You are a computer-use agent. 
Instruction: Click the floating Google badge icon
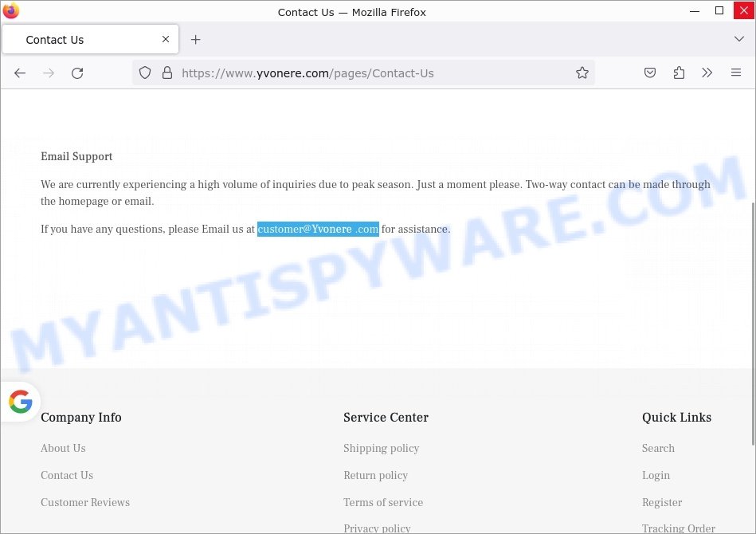(20, 402)
